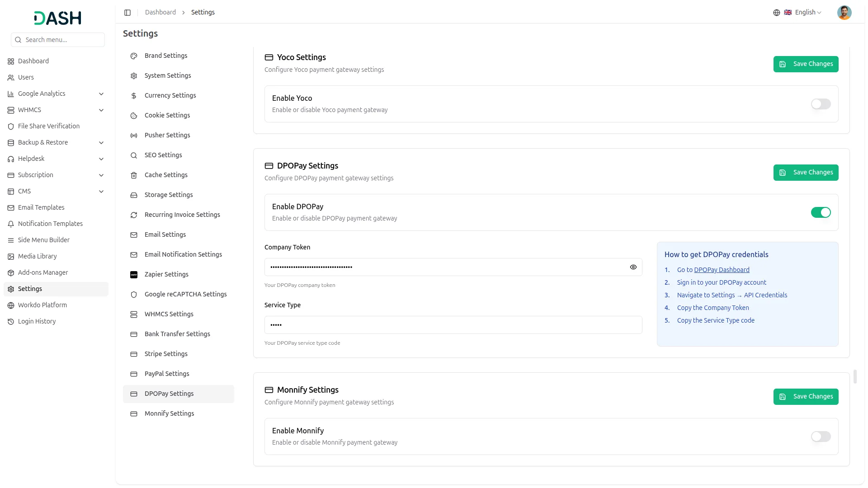Open the DPOPay Dashboard link
Viewport: 868px width, 488px height.
[722, 270]
